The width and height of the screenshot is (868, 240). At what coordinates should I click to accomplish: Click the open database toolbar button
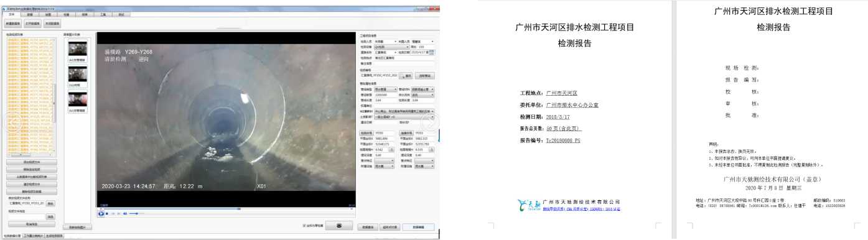point(34,23)
